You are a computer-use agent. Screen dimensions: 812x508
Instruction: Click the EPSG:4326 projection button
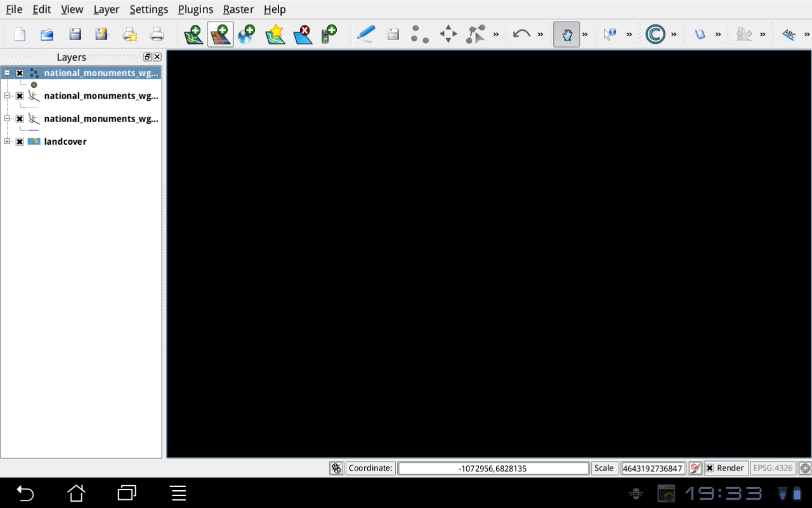coord(773,468)
